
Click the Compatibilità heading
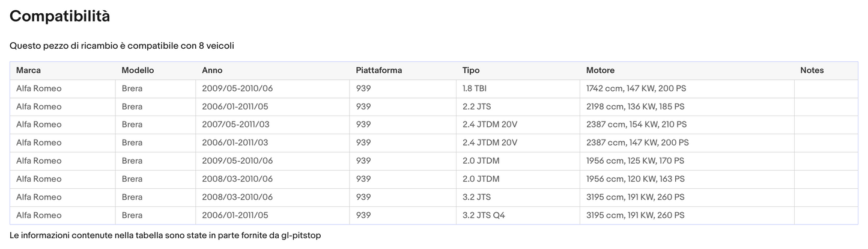coord(59,16)
